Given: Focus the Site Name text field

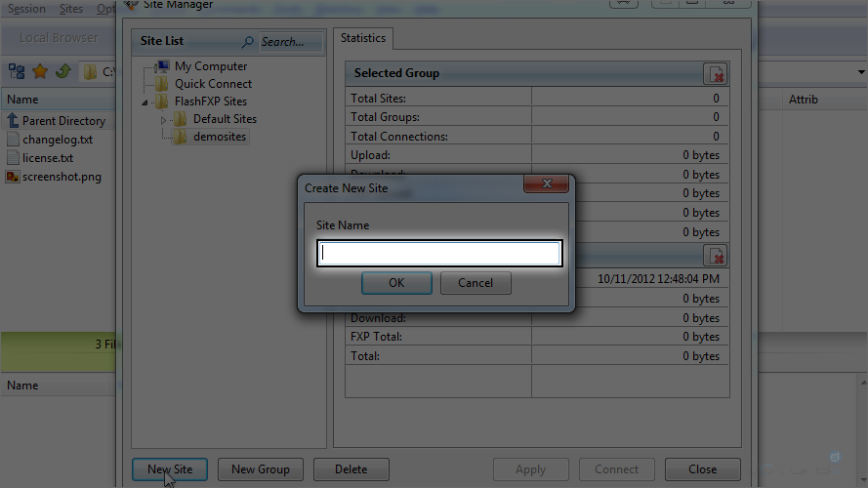Looking at the screenshot, I should tap(439, 254).
